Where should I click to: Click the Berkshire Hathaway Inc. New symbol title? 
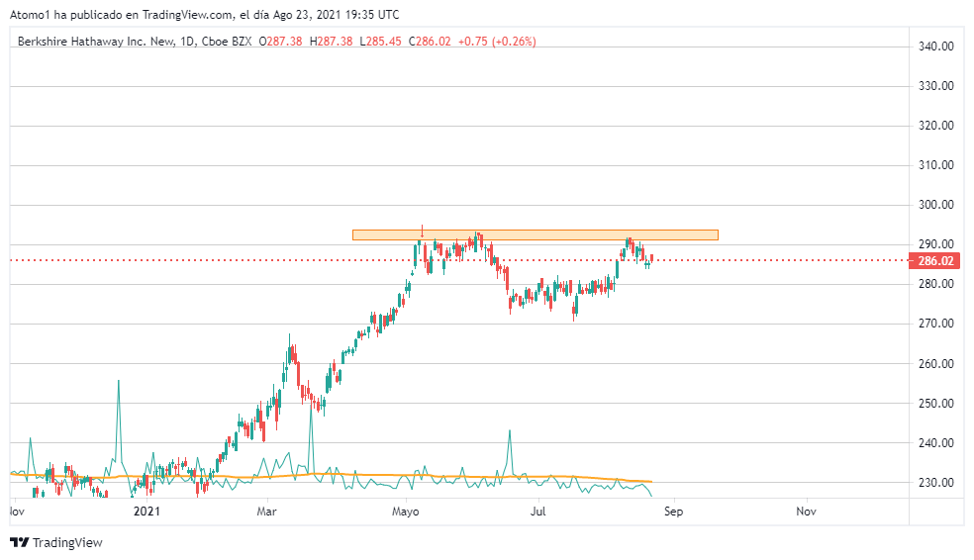[x=96, y=42]
